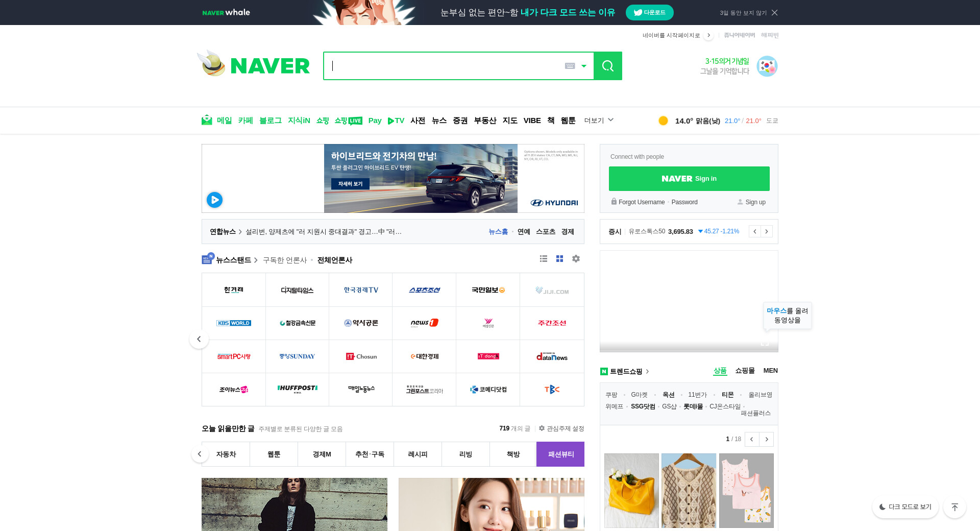
Task: Open the 뉴스홈 link
Action: point(498,232)
